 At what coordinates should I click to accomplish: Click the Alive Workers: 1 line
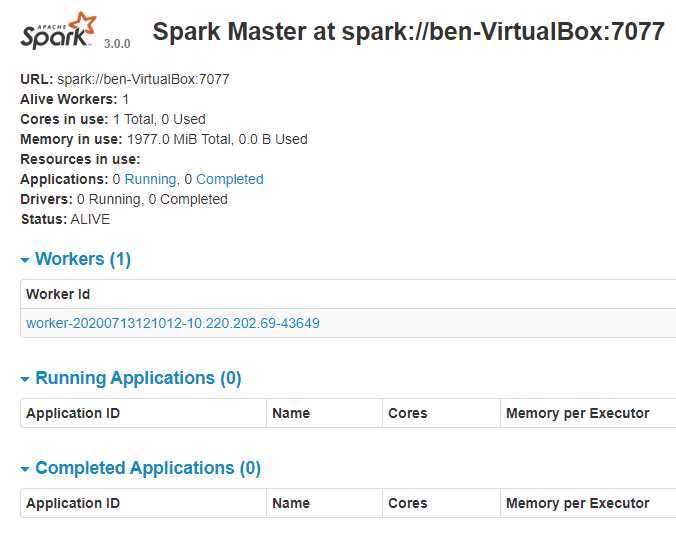75,99
